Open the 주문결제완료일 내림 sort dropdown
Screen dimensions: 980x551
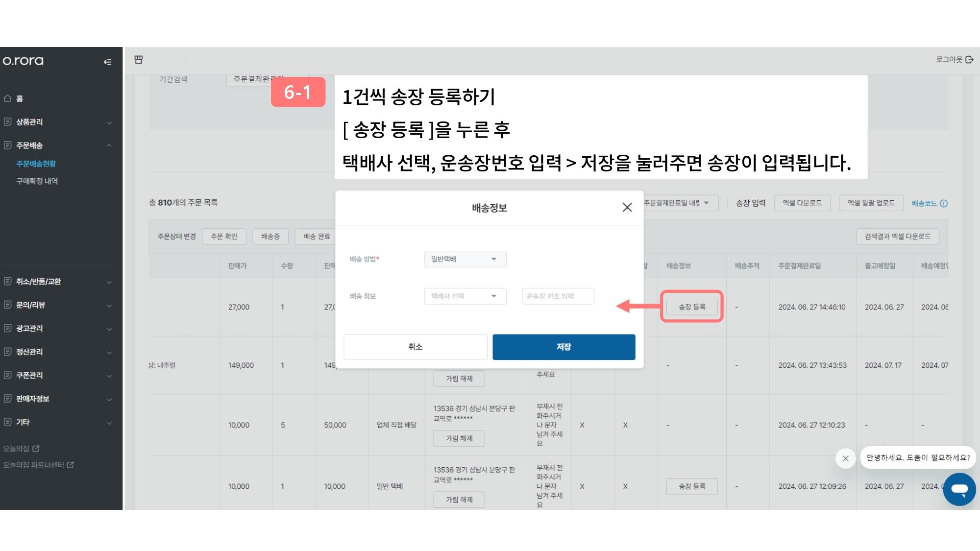(681, 203)
